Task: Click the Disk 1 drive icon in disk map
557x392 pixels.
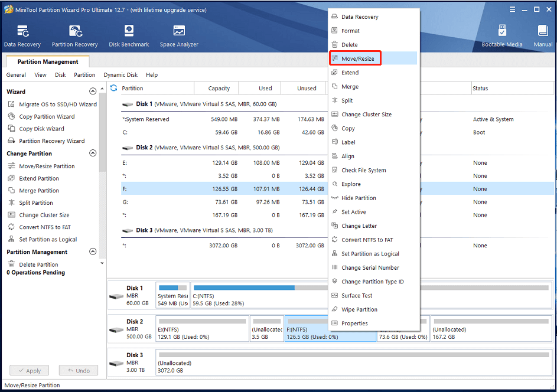Action: pos(116,296)
